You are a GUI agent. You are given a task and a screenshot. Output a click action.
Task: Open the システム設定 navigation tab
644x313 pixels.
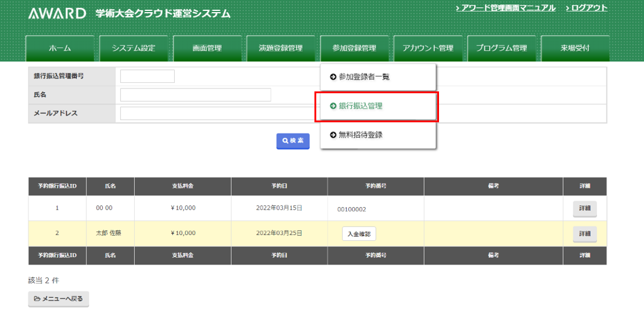(134, 48)
